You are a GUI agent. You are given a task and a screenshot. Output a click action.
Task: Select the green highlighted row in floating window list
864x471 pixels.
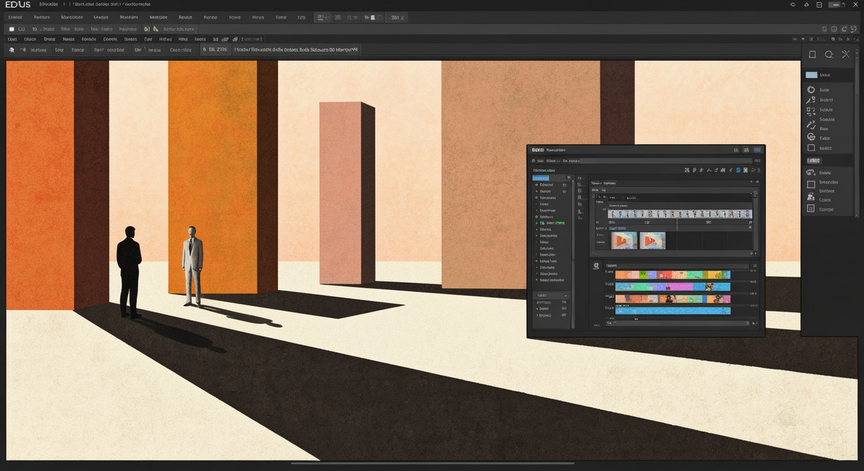(552, 223)
